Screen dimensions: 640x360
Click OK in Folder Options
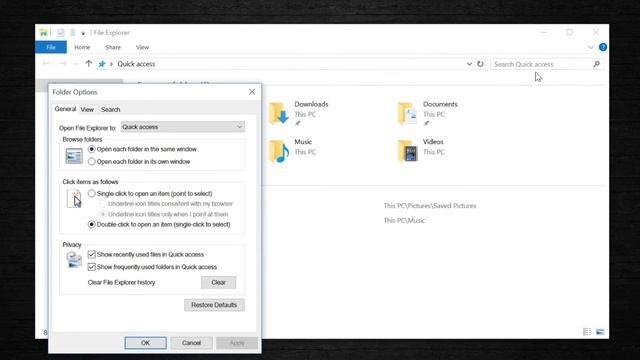pyautogui.click(x=146, y=343)
